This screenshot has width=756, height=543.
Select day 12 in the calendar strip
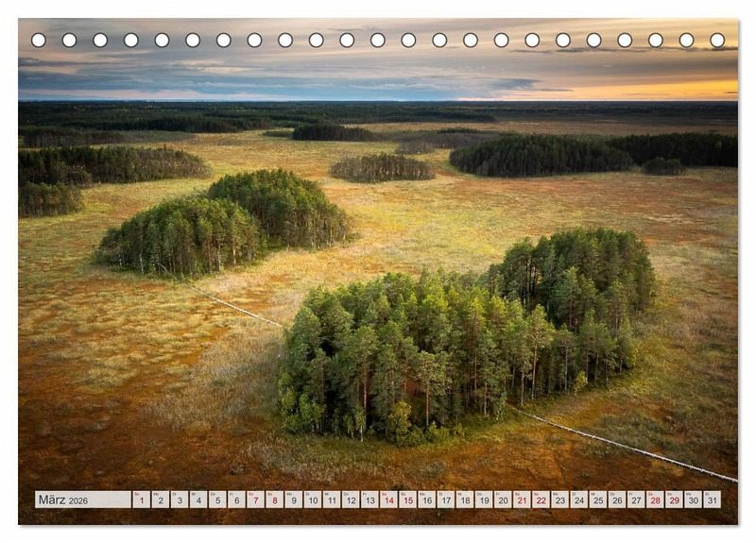[350, 500]
